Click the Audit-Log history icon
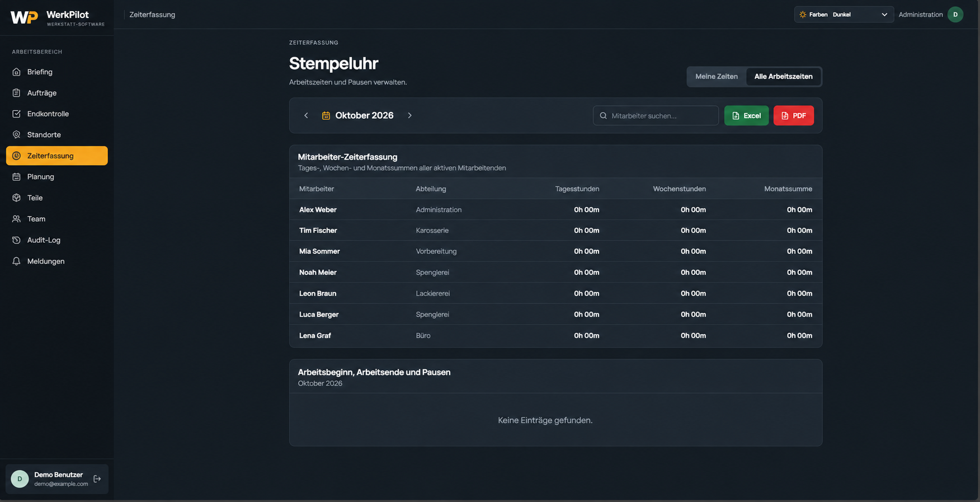Screen dimensions: 980x502 (x=16, y=240)
